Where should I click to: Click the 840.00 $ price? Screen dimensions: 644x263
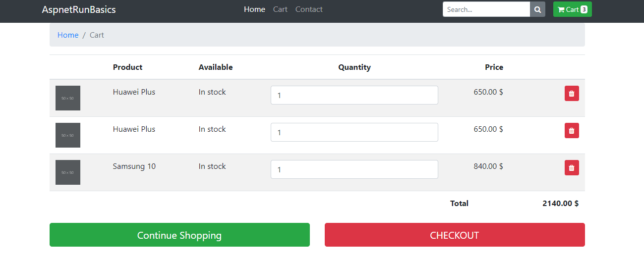tap(488, 166)
